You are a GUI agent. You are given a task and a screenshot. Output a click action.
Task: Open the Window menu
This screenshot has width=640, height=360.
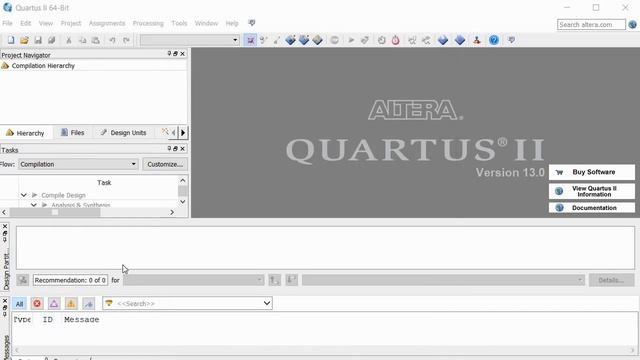(206, 23)
